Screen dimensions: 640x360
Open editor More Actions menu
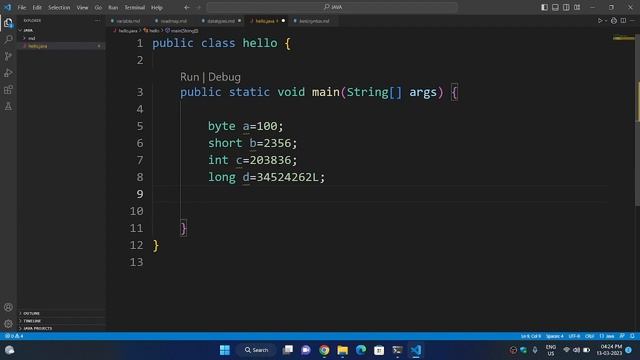(632, 20)
